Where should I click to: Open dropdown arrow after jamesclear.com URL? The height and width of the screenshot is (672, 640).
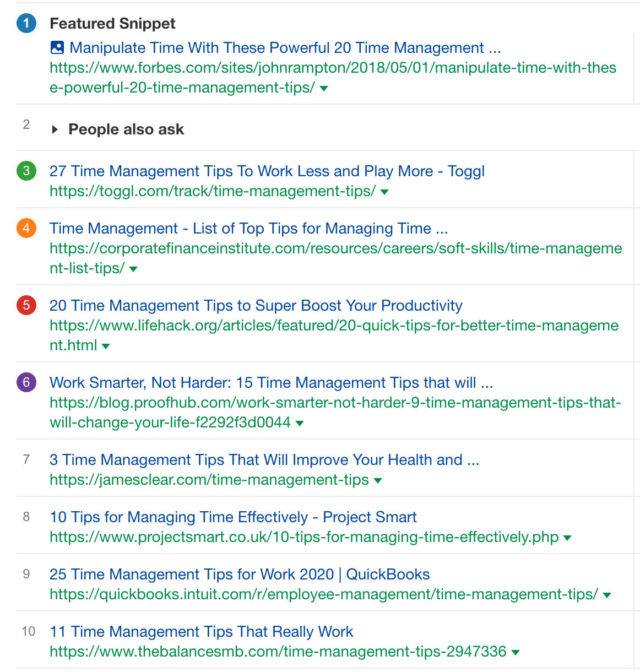[x=378, y=481]
